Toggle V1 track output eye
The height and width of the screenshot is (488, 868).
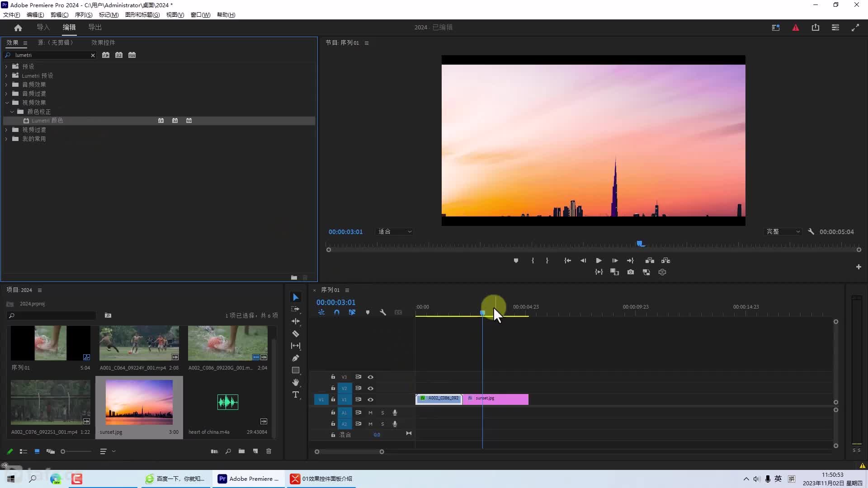pos(371,399)
